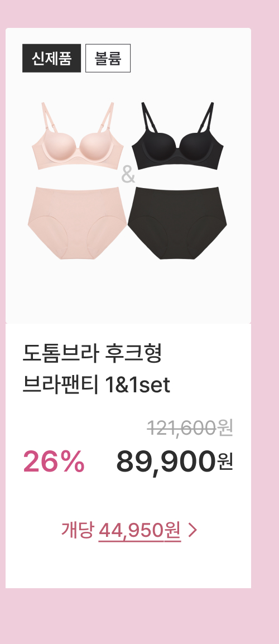Expand the chevron arrow beside 44,950원

pyautogui.click(x=193, y=530)
